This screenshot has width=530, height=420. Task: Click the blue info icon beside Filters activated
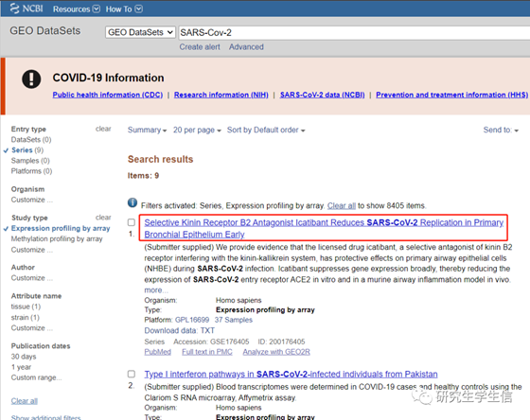[132, 202]
